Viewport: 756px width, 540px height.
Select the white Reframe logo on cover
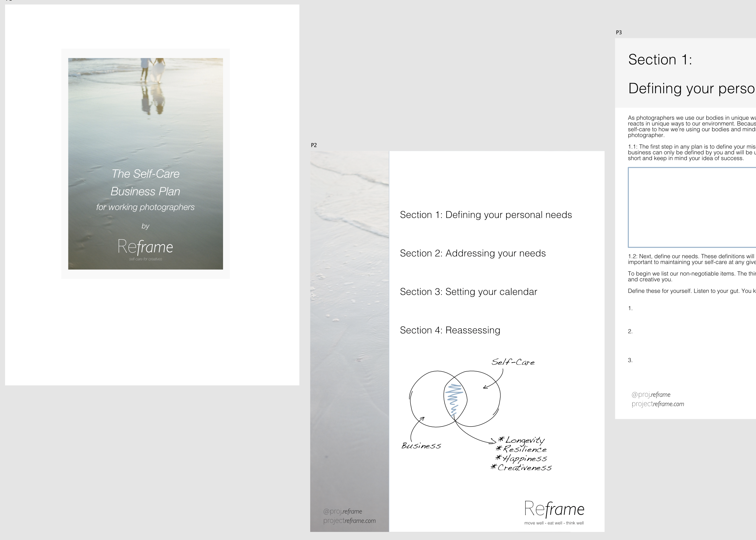click(x=145, y=247)
